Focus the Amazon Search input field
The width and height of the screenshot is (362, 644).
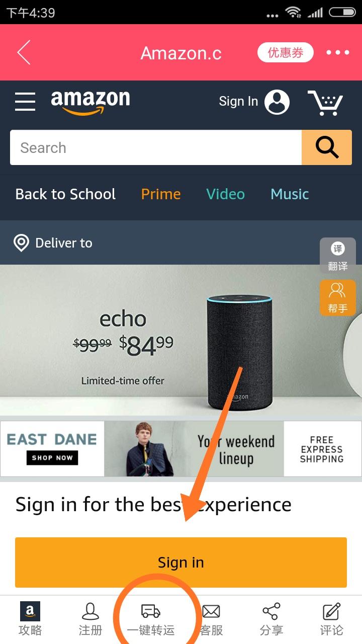coord(156,147)
